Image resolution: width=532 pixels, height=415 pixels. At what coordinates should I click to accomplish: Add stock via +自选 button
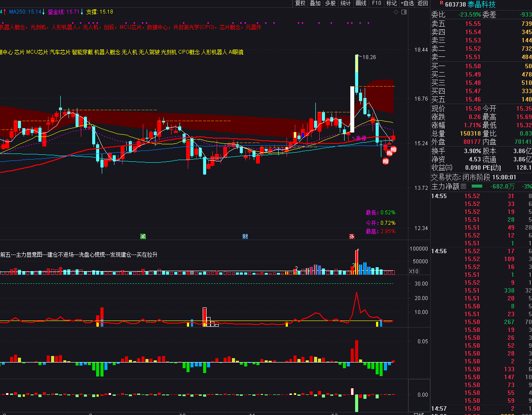pos(407,3)
